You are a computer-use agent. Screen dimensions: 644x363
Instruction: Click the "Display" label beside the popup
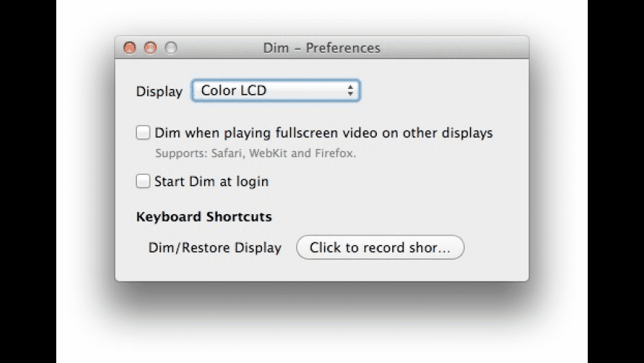click(x=158, y=92)
